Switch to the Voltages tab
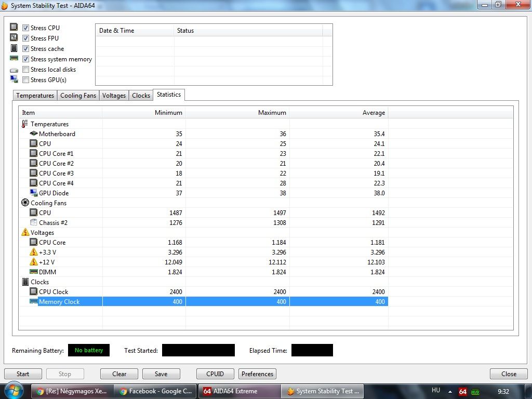532x399 pixels. [114, 96]
